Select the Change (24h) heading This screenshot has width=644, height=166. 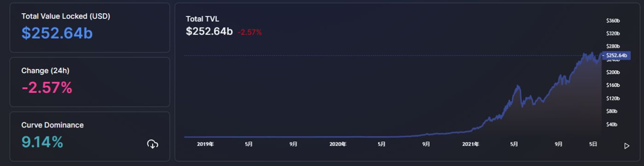click(x=45, y=71)
